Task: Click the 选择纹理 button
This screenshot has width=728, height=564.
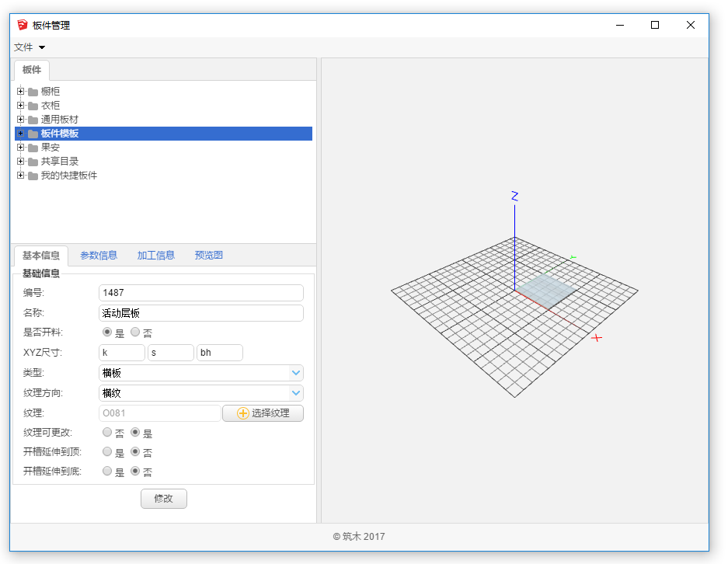Action: [x=263, y=413]
